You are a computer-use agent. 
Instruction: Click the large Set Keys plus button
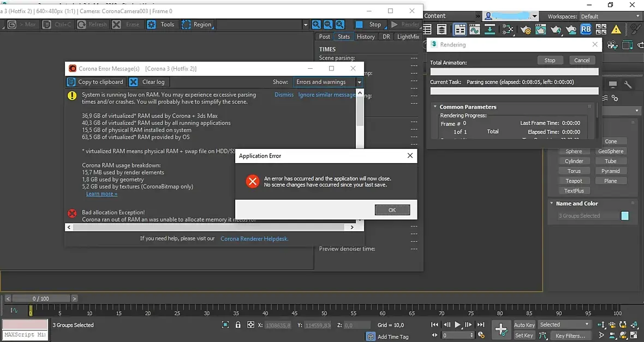[x=501, y=329]
